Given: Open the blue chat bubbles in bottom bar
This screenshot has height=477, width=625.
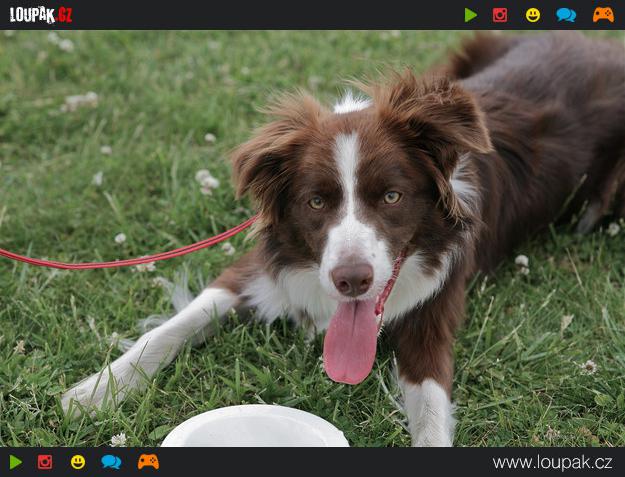Looking at the screenshot, I should tap(111, 462).
